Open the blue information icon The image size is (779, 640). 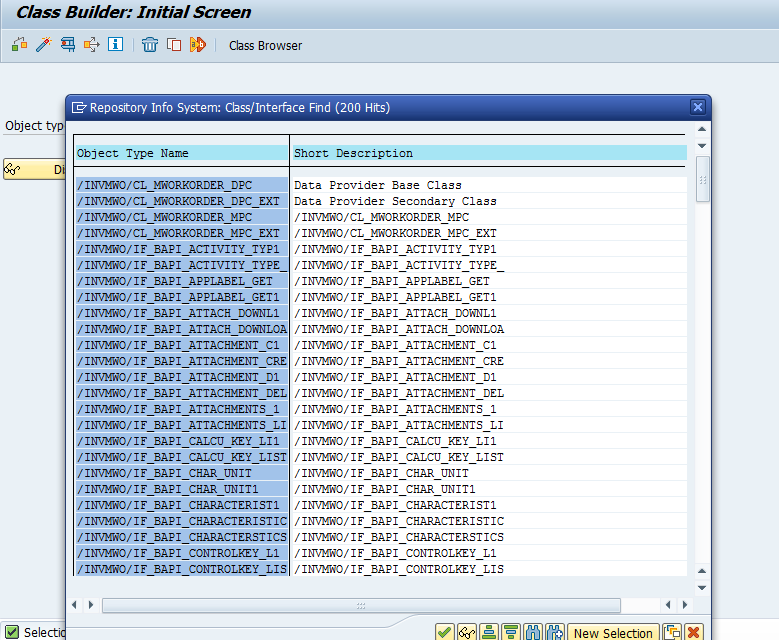click(116, 45)
